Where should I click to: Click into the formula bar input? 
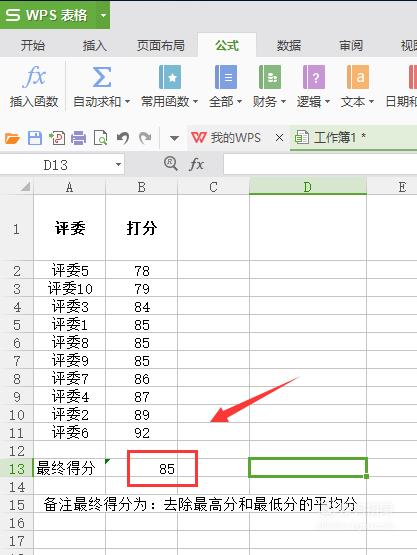[x=320, y=164]
